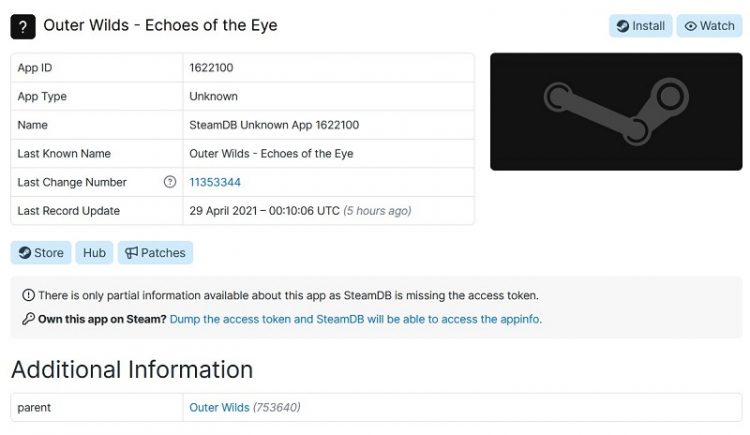Click the Additional Information heading
Viewport: 750px width, 435px height.
point(132,369)
